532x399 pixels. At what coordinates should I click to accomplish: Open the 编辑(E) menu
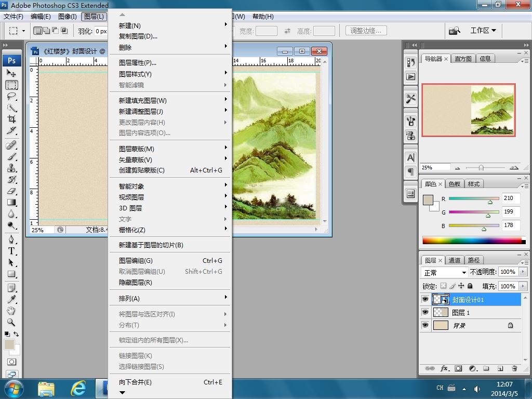point(41,17)
